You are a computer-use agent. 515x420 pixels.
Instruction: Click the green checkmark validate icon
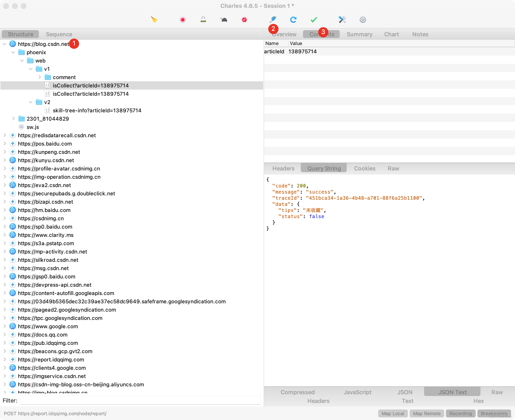point(314,20)
